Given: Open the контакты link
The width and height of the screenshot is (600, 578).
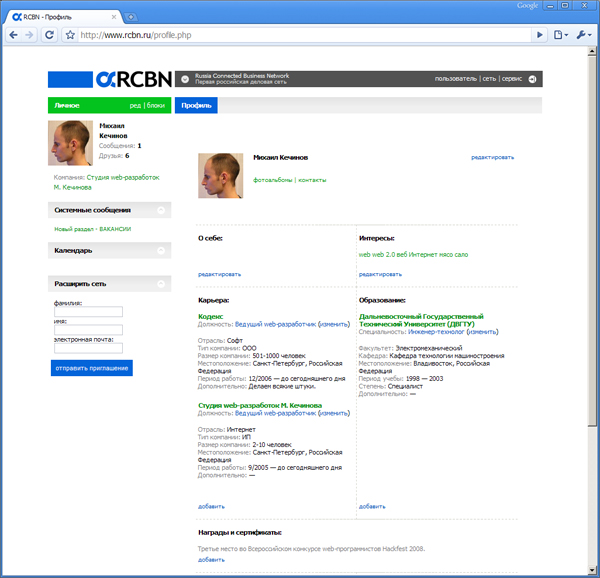Looking at the screenshot, I should tap(312, 180).
